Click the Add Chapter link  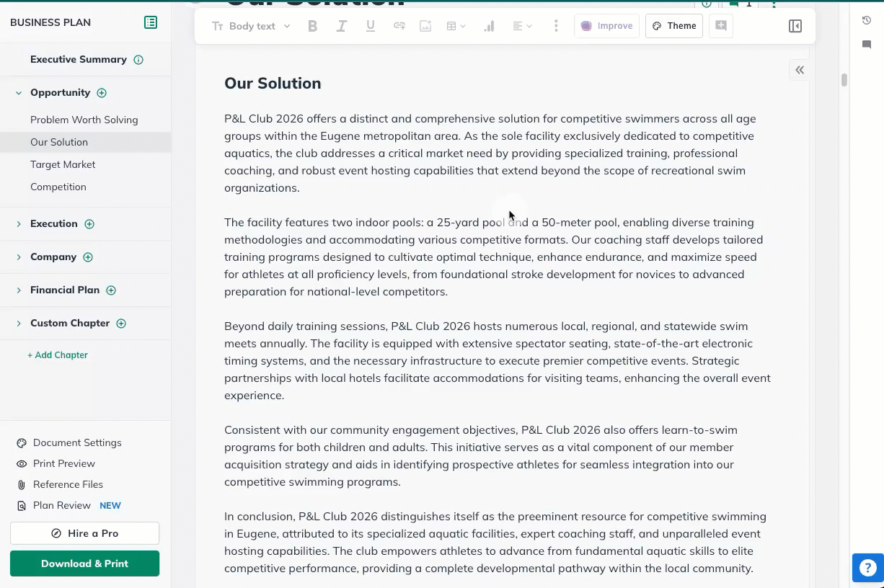pyautogui.click(x=58, y=355)
